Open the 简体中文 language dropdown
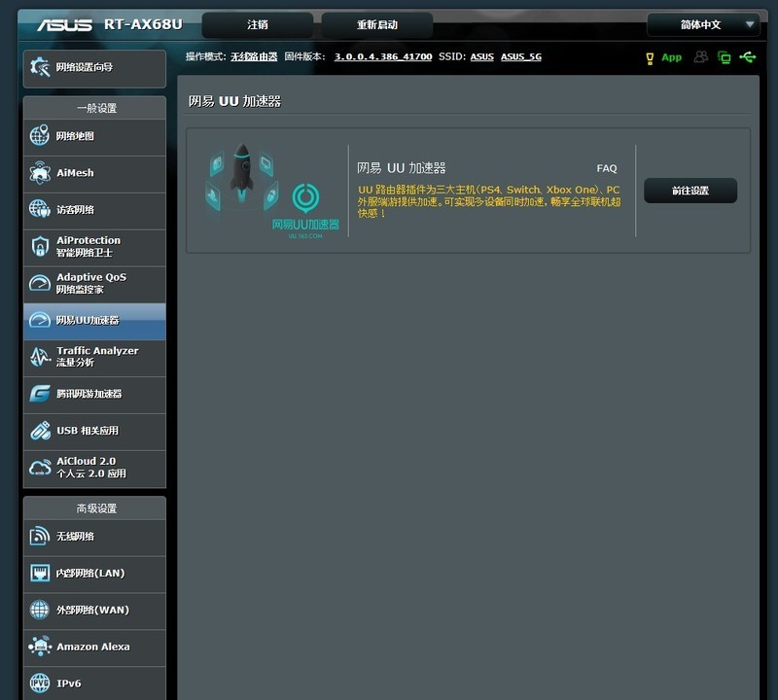This screenshot has width=778, height=700. point(703,25)
